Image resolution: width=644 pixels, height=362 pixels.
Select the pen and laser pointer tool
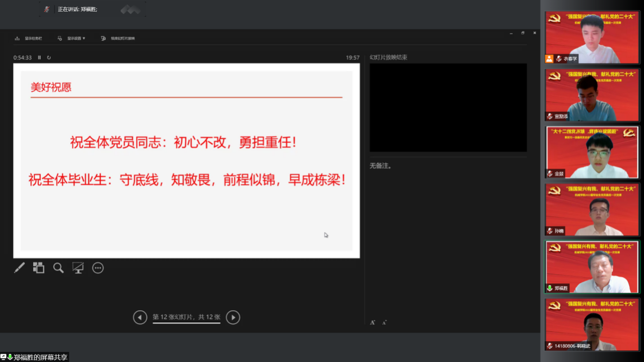20,268
